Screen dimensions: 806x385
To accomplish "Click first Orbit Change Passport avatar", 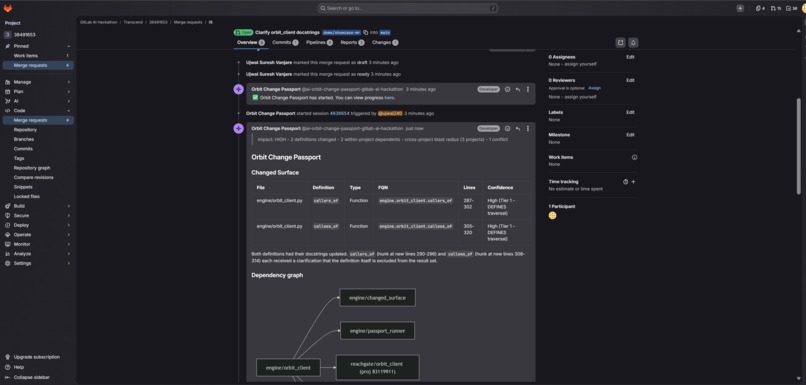I will click(239, 89).
